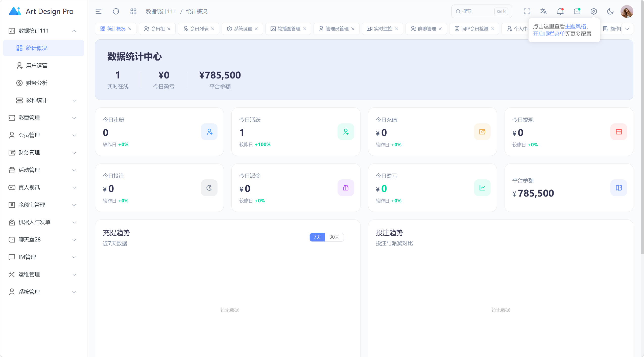The height and width of the screenshot is (357, 644).
Task: Open the language translation icon
Action: point(543,11)
